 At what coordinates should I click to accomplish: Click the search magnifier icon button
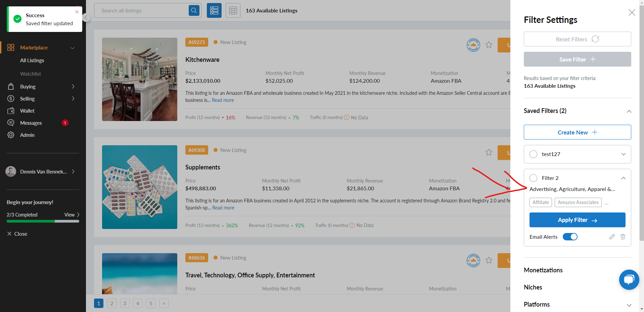[194, 11]
